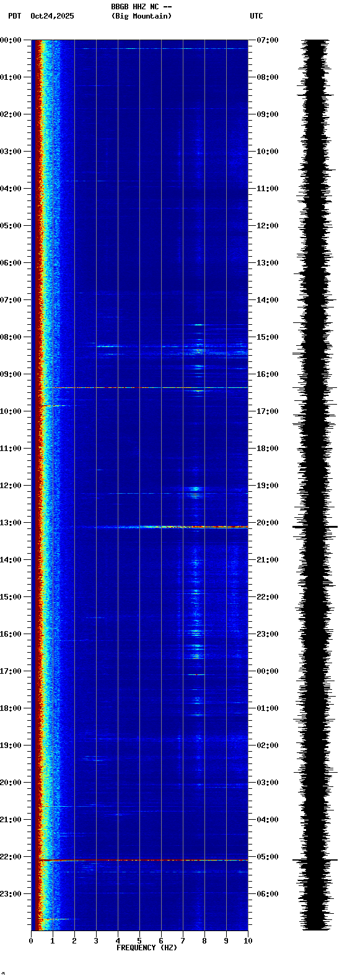Click the 18:00 label on UTC axis
This screenshot has height=980, width=342.
click(268, 449)
